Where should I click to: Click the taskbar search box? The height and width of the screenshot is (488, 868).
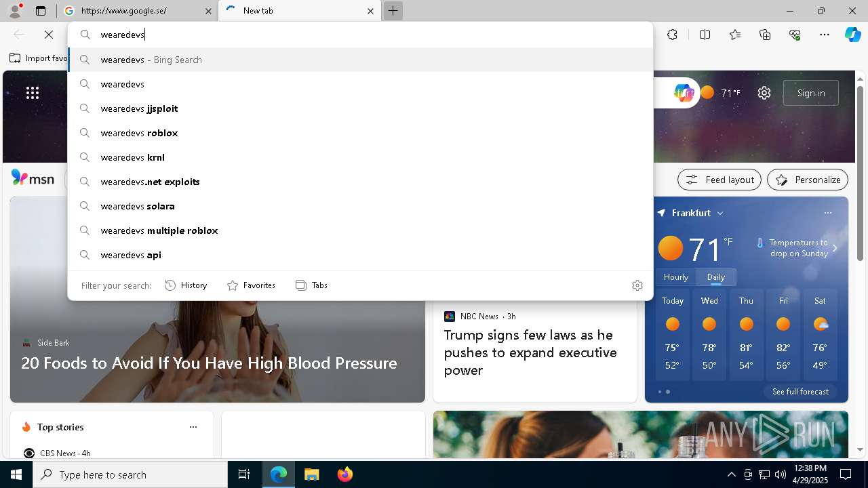[x=130, y=474]
